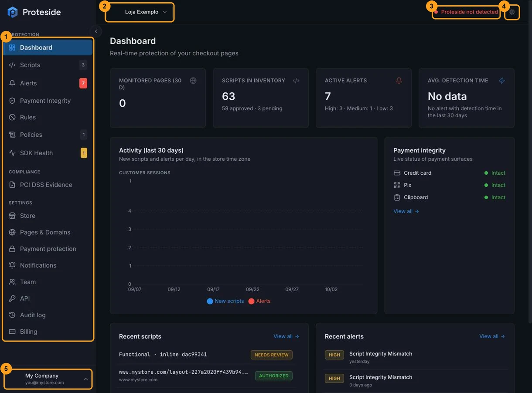Click the 3 badge beside Scripts
The width and height of the screenshot is (532, 393).
pos(83,65)
